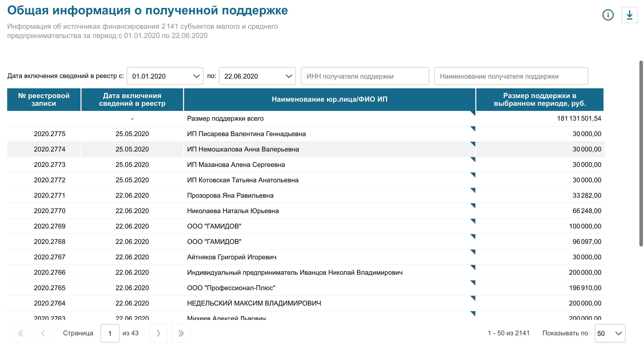Click ИП Мазанова Алена Сергеевна name
This screenshot has height=343, width=644.
pos(236,165)
